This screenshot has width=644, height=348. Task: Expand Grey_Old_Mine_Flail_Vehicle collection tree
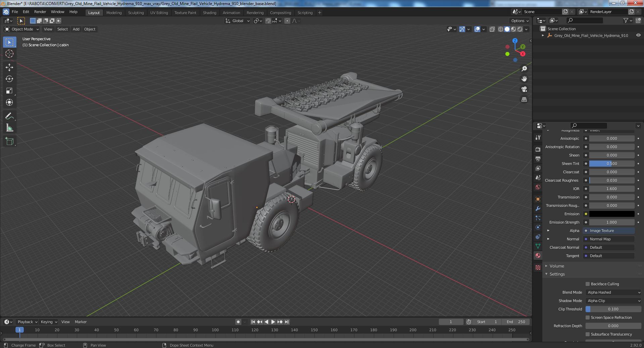pyautogui.click(x=543, y=35)
